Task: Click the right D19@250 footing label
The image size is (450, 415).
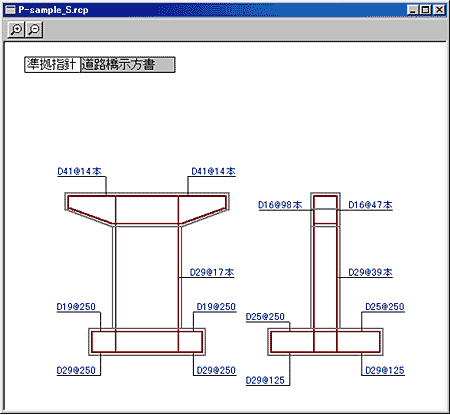Action: pos(216,307)
